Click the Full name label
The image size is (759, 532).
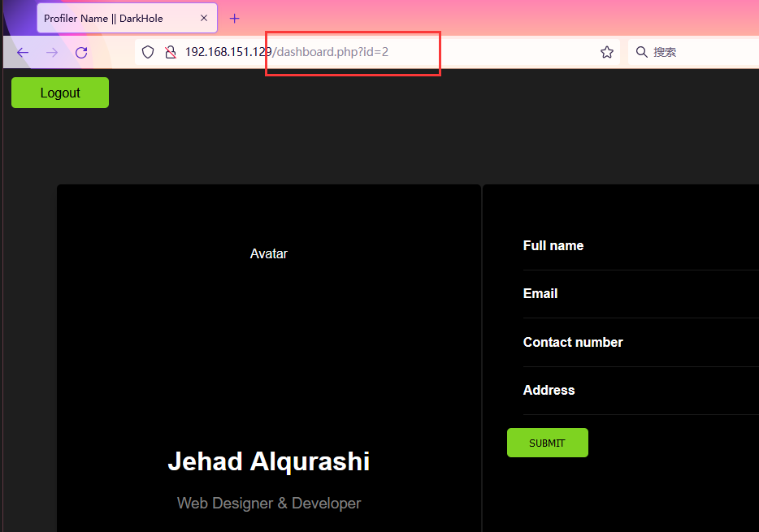553,245
